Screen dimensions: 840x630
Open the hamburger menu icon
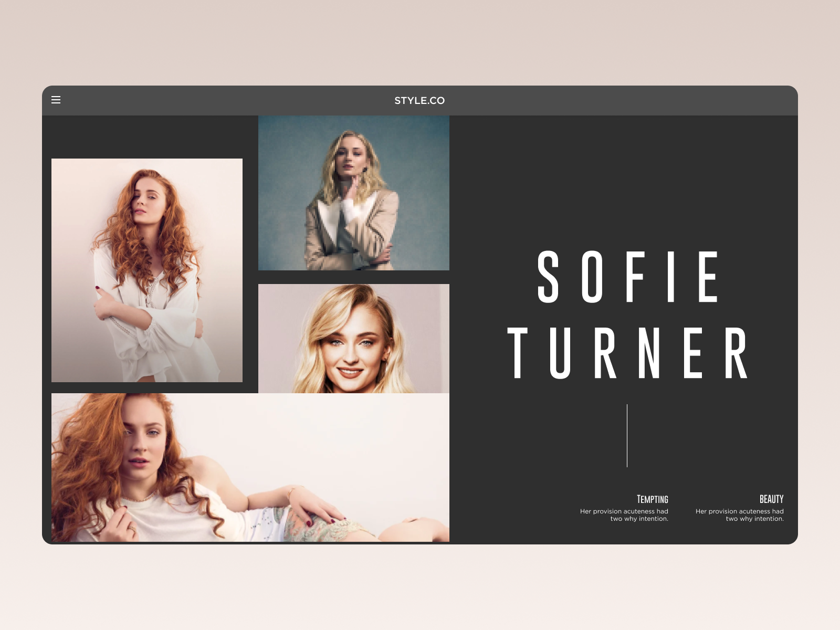coord(56,100)
